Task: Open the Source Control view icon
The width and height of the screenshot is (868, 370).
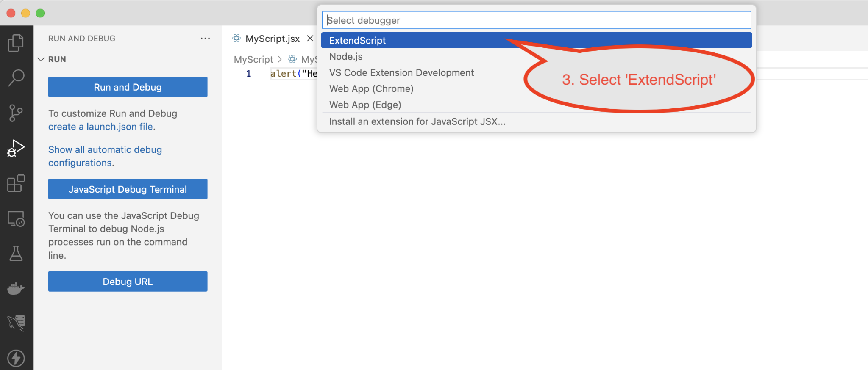Action: click(x=16, y=113)
